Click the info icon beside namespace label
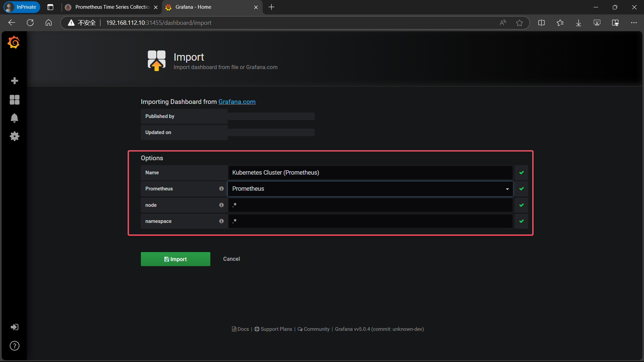644x362 pixels. [x=221, y=221]
